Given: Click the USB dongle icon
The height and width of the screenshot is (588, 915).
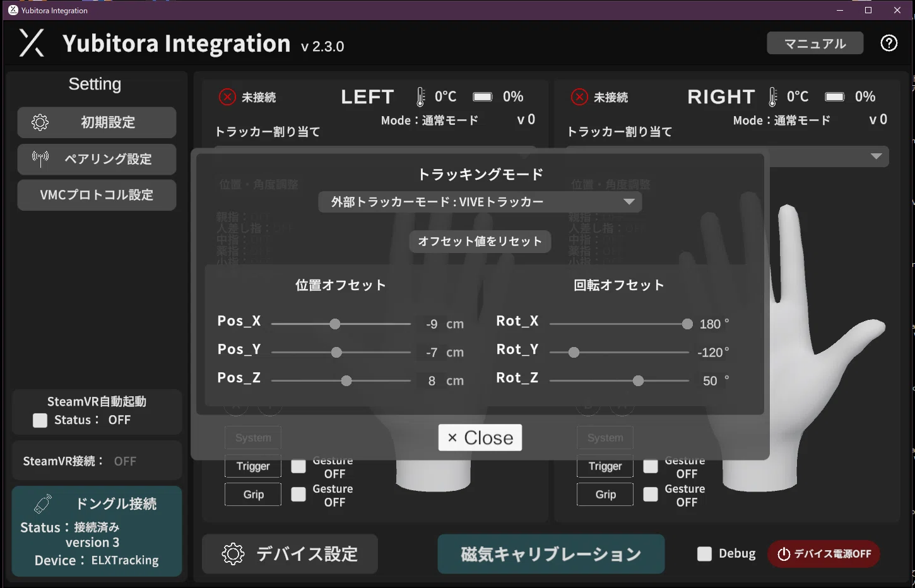Looking at the screenshot, I should (43, 503).
